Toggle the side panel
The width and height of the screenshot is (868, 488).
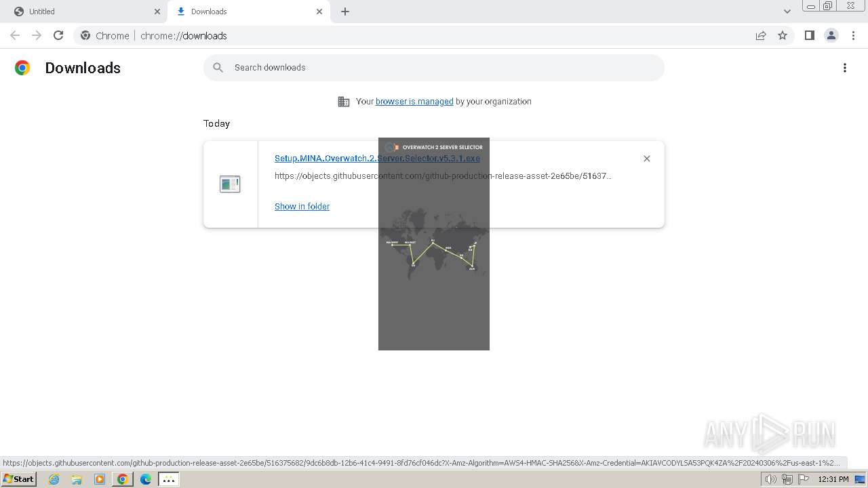(809, 35)
